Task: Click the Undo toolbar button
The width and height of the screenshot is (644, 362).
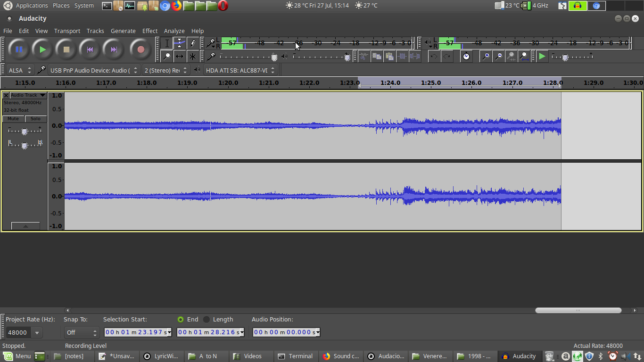Action: pyautogui.click(x=434, y=57)
